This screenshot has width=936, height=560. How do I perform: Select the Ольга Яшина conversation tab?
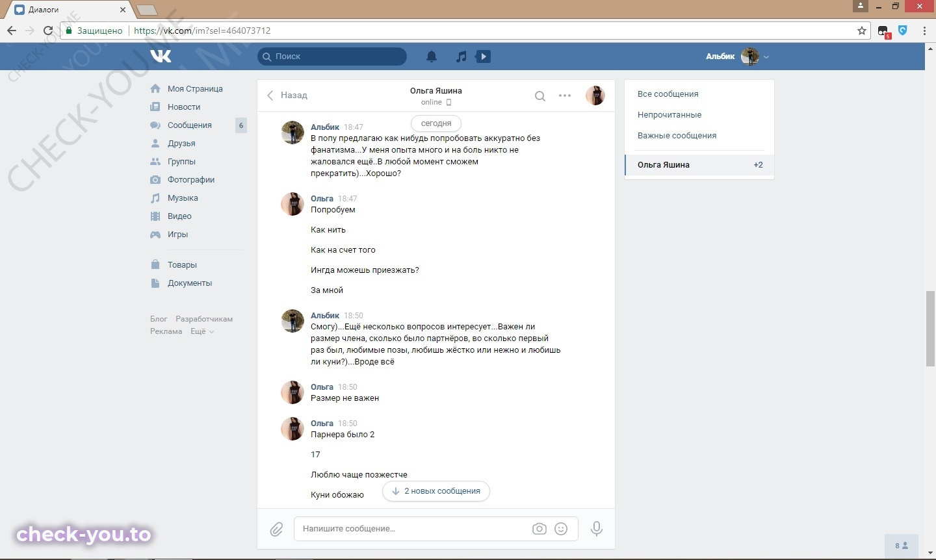tap(699, 165)
